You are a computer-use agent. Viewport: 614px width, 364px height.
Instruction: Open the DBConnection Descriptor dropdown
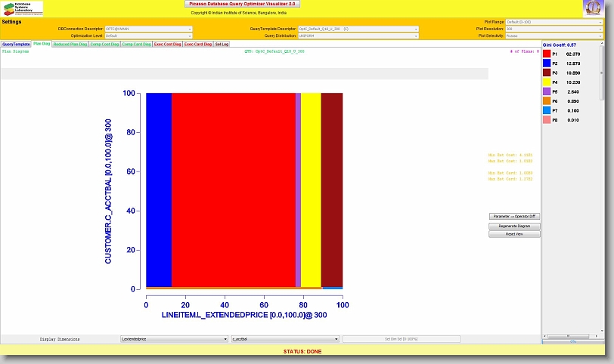[149, 29]
